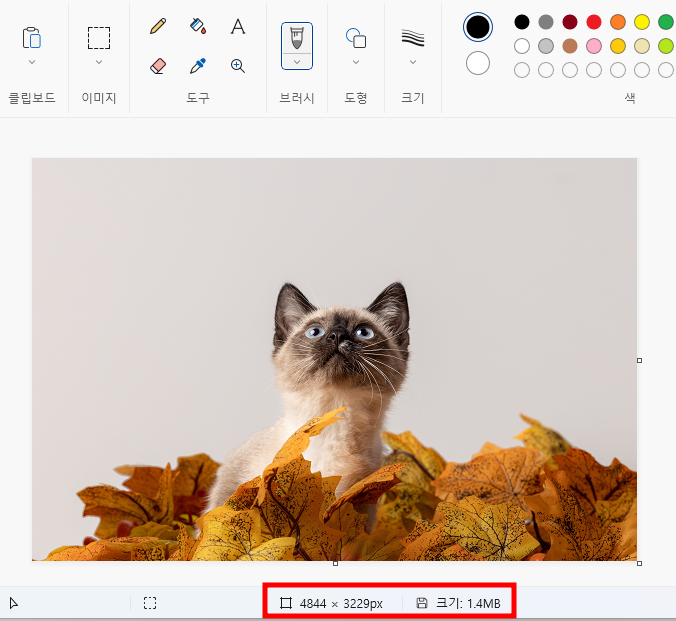676x621 pixels.
Task: Expand the clipboard paste dropdown chevron
Action: (31, 62)
